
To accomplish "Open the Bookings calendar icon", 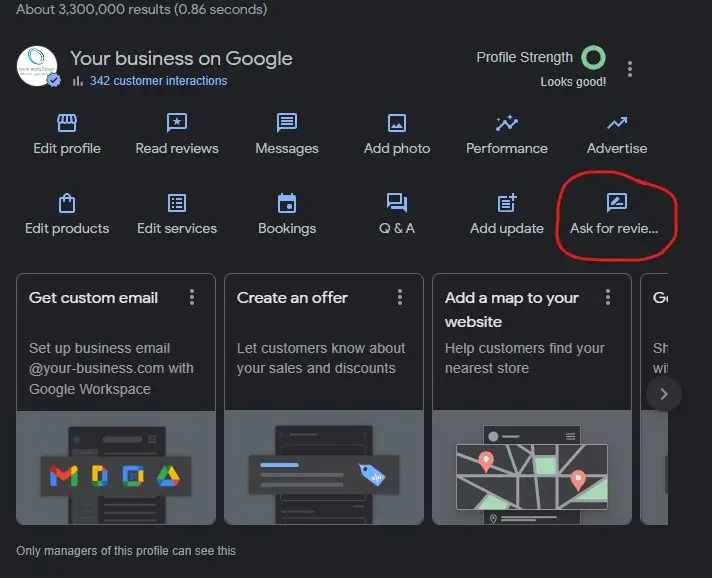I will tap(287, 203).
